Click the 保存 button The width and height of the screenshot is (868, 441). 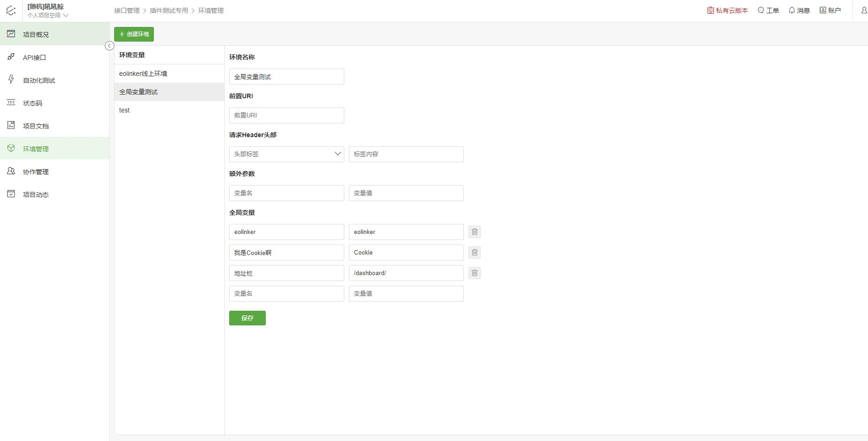247,318
